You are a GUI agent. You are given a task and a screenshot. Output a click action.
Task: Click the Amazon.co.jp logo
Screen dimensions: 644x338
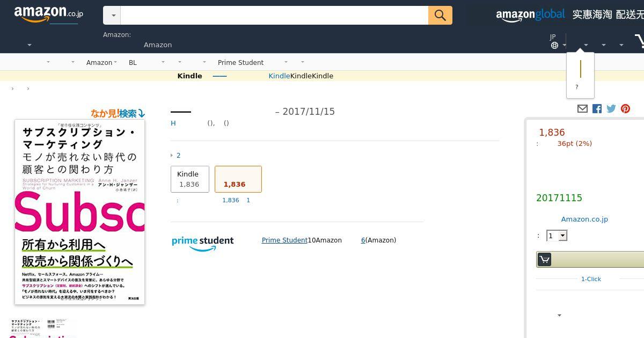click(49, 14)
